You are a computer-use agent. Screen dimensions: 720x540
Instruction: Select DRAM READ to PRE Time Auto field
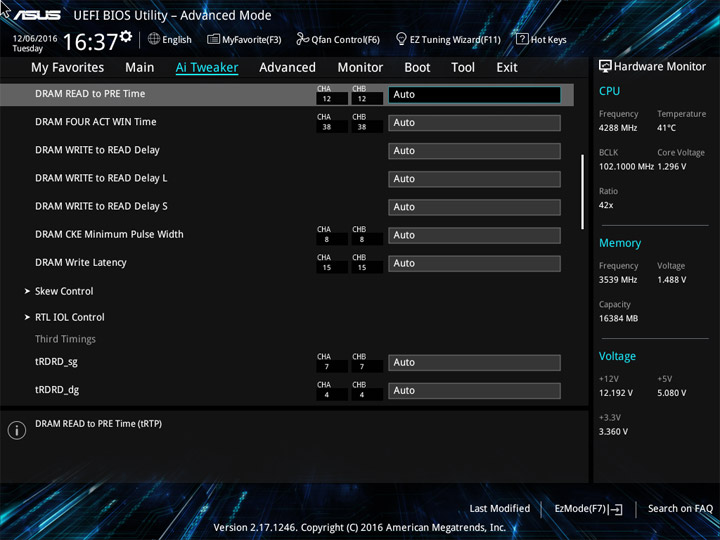coord(474,95)
